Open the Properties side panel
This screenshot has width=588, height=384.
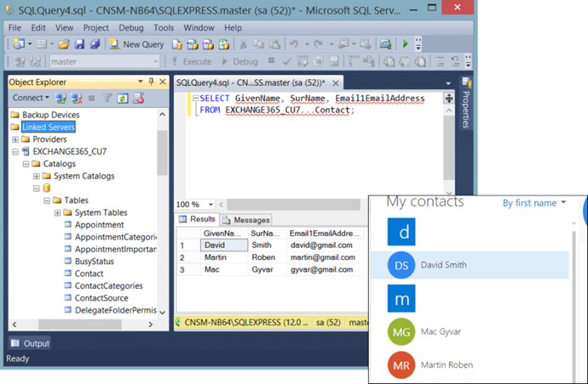pyautogui.click(x=466, y=104)
